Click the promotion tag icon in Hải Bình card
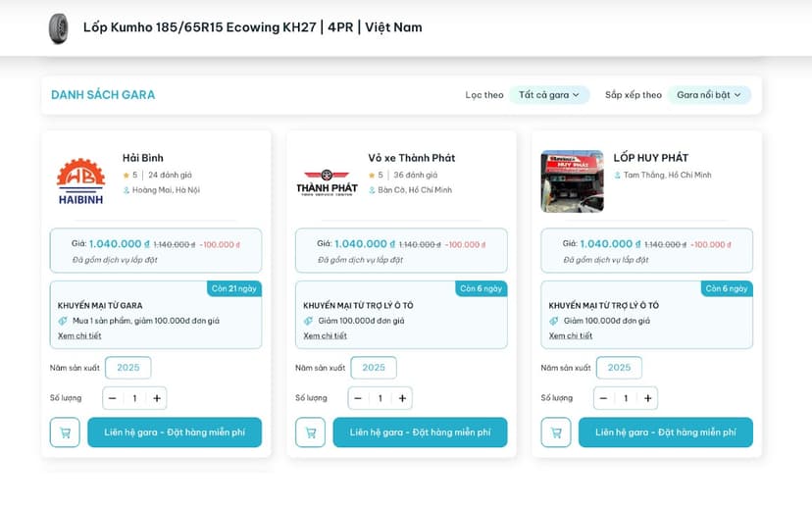This screenshot has height=510, width=812. tap(63, 321)
